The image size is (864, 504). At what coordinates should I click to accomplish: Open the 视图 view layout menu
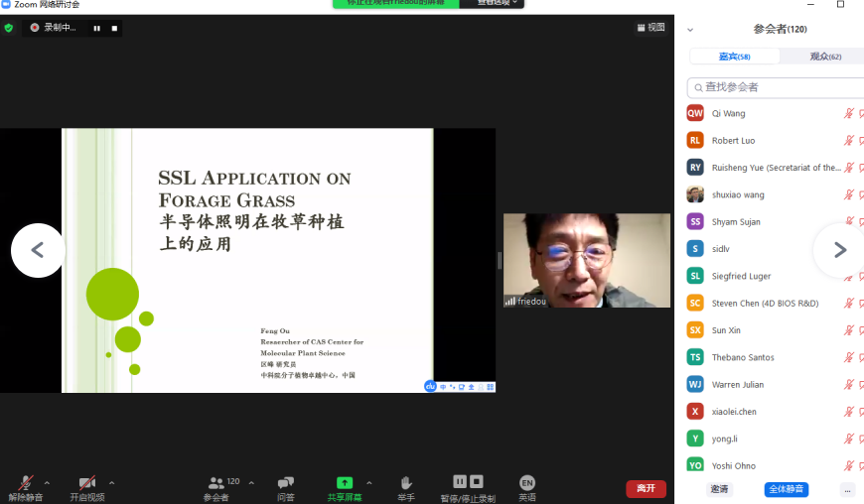tap(650, 28)
